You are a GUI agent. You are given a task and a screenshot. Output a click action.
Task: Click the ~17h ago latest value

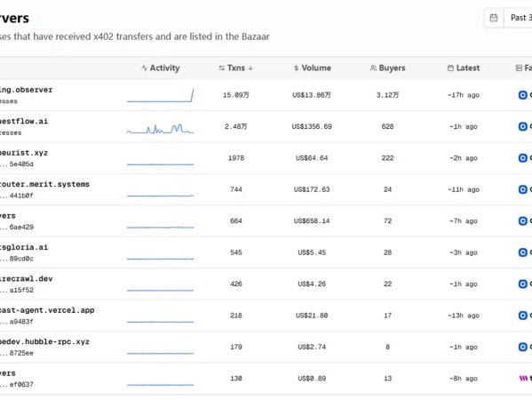coord(464,95)
